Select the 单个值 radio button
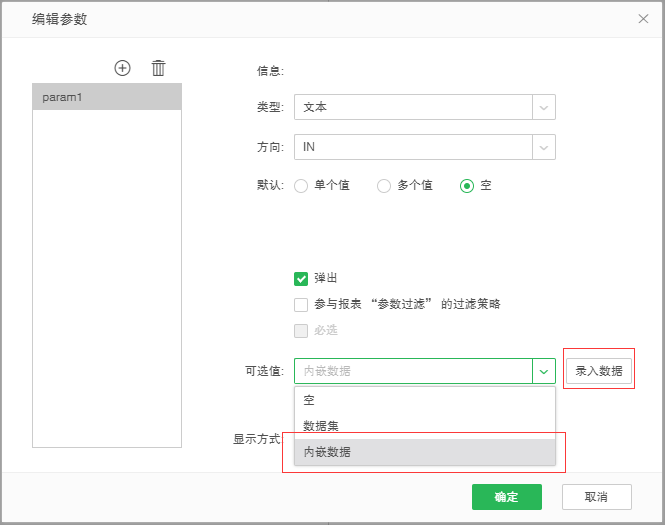This screenshot has width=665, height=525. [x=301, y=186]
